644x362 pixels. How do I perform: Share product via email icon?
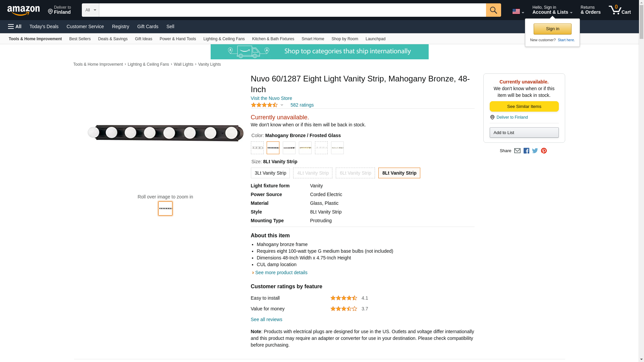pyautogui.click(x=517, y=151)
